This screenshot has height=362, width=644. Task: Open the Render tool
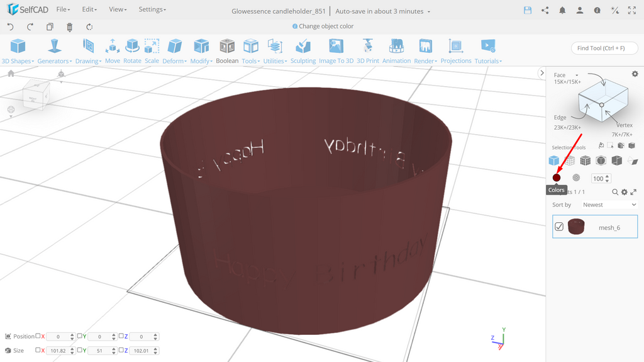click(426, 52)
